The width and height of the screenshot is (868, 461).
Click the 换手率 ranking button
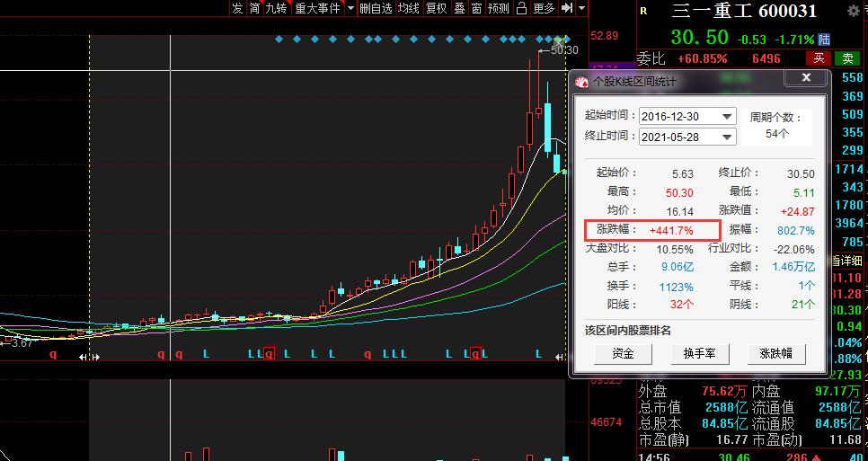(700, 353)
